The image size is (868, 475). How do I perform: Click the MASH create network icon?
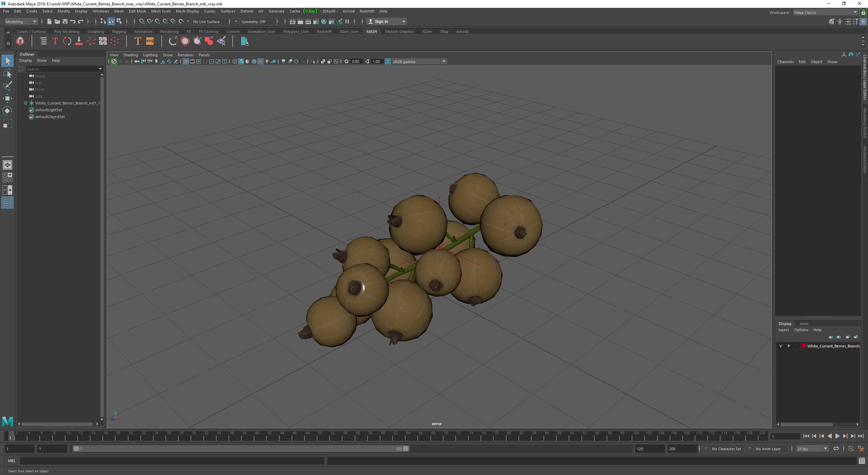(x=20, y=41)
